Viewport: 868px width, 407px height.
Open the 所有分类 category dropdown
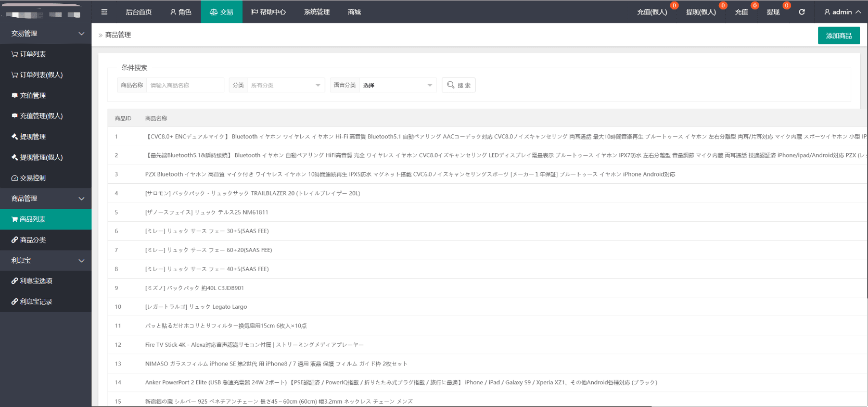pos(287,85)
